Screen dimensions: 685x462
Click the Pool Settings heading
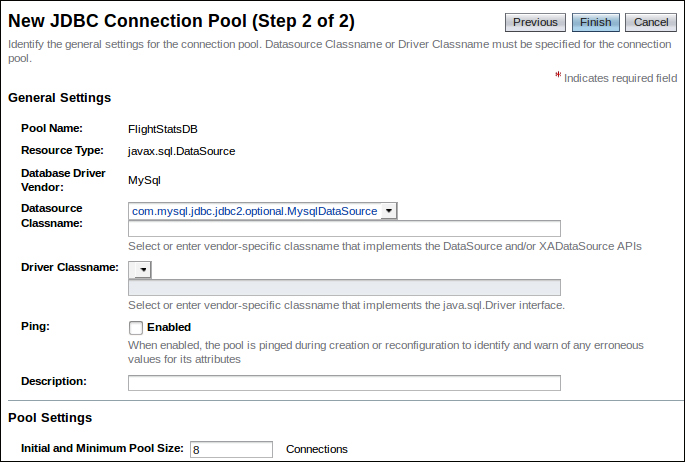(50, 418)
